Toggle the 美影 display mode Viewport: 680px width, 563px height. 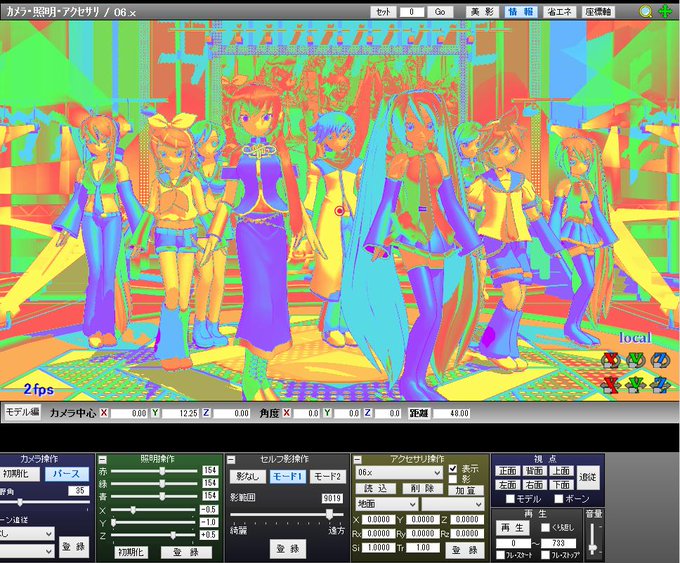point(482,12)
